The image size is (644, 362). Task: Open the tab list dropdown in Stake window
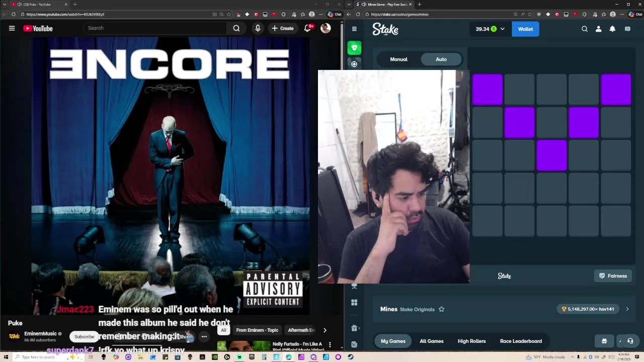tap(349, 5)
